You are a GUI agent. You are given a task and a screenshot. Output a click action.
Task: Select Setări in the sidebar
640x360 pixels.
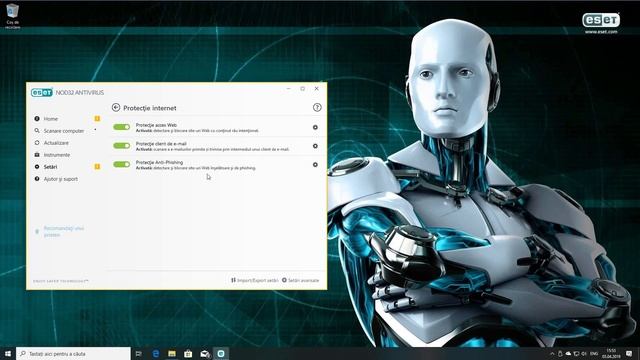click(50, 167)
